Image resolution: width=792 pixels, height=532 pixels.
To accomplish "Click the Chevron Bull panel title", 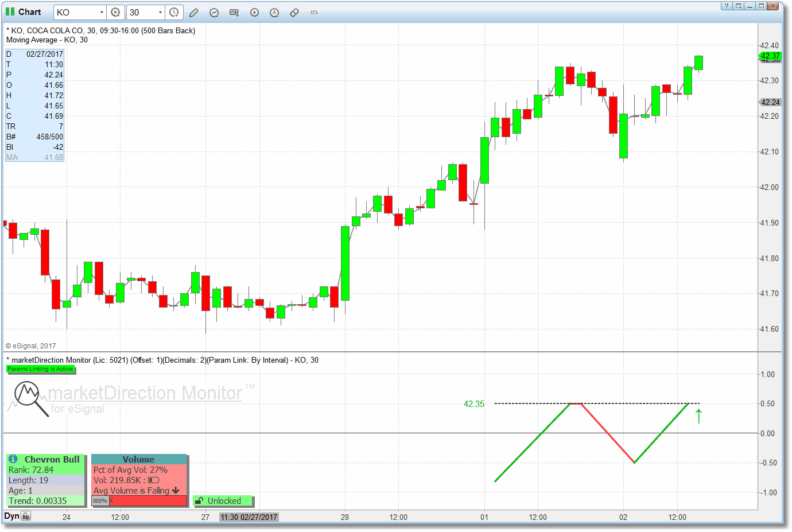I will (x=52, y=459).
